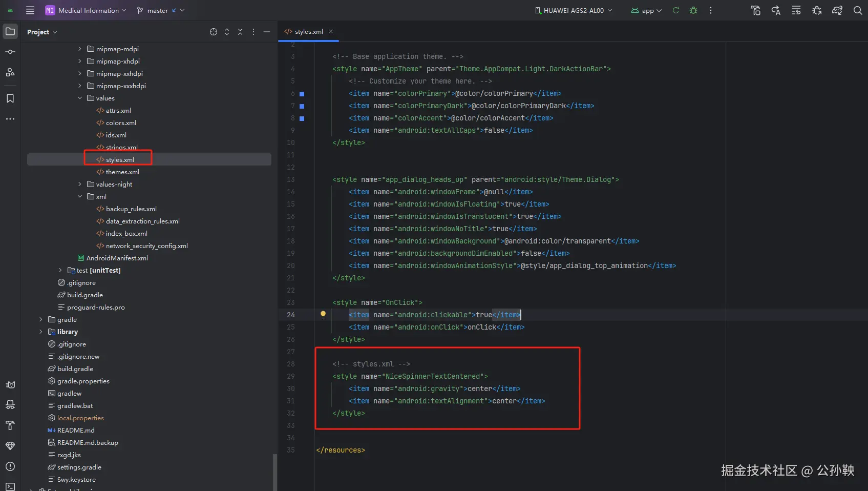Open Search Everywhere magnifier
Image resolution: width=868 pixels, height=491 pixels.
point(858,10)
